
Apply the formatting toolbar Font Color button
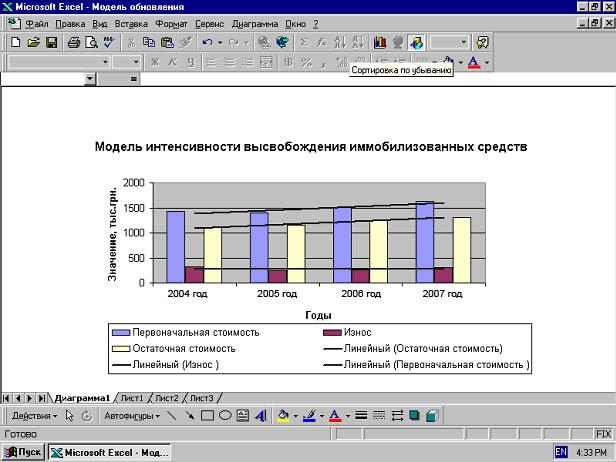click(474, 62)
